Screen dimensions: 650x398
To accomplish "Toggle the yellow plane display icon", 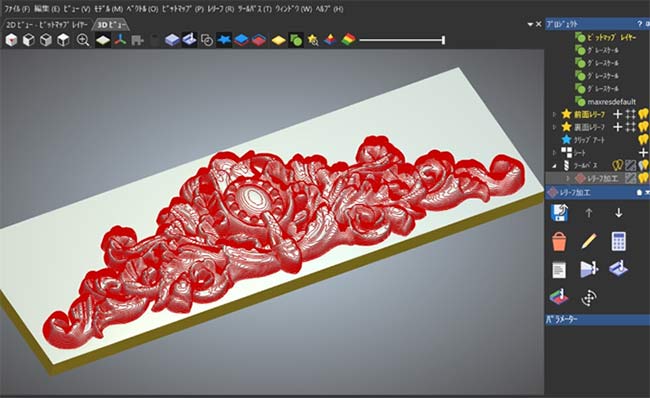I will pyautogui.click(x=279, y=40).
